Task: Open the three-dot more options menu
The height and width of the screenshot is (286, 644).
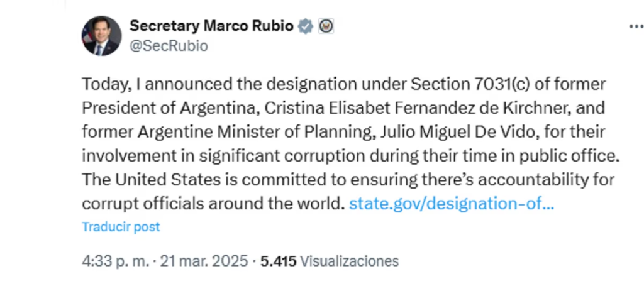Action: [636, 26]
